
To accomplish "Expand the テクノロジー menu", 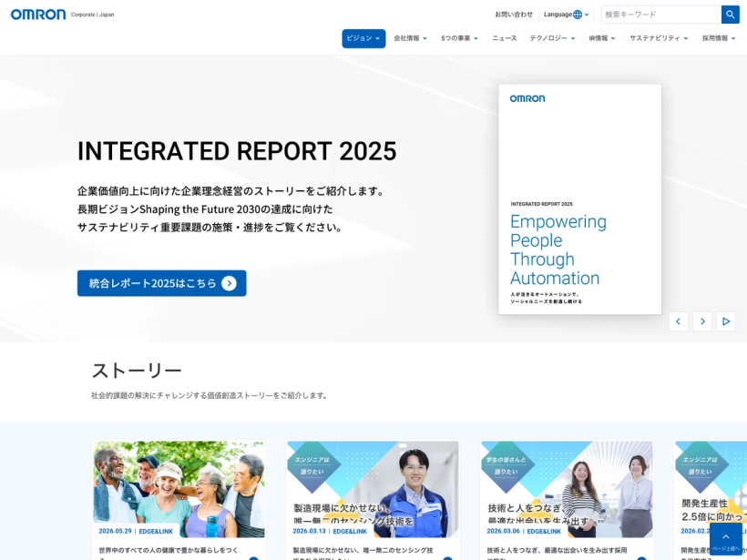I will (553, 38).
